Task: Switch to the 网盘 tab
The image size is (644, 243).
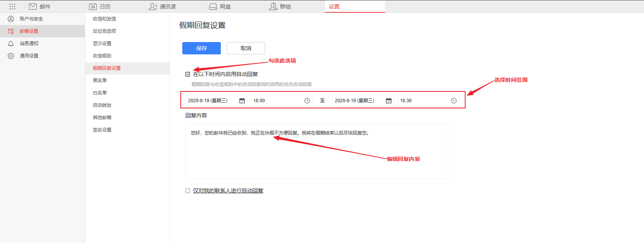Action: click(220, 7)
